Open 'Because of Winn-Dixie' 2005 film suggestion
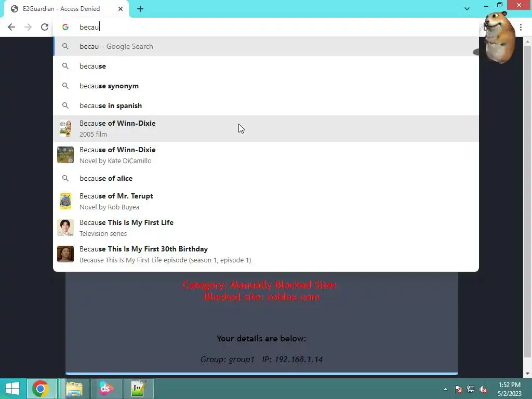 [x=266, y=129]
